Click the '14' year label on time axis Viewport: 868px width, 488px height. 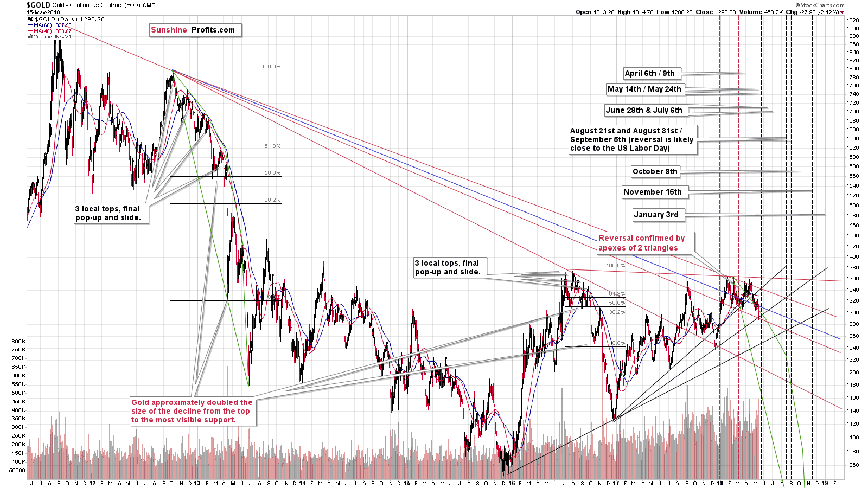pyautogui.click(x=302, y=483)
